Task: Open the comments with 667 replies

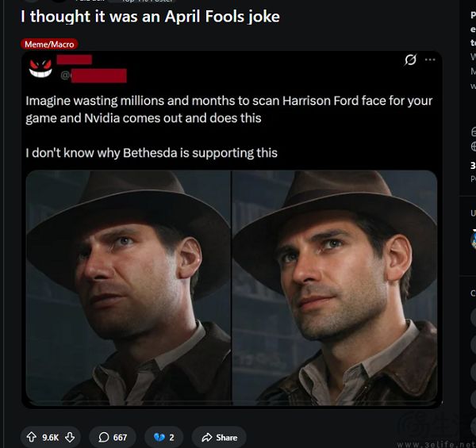Action: click(112, 437)
